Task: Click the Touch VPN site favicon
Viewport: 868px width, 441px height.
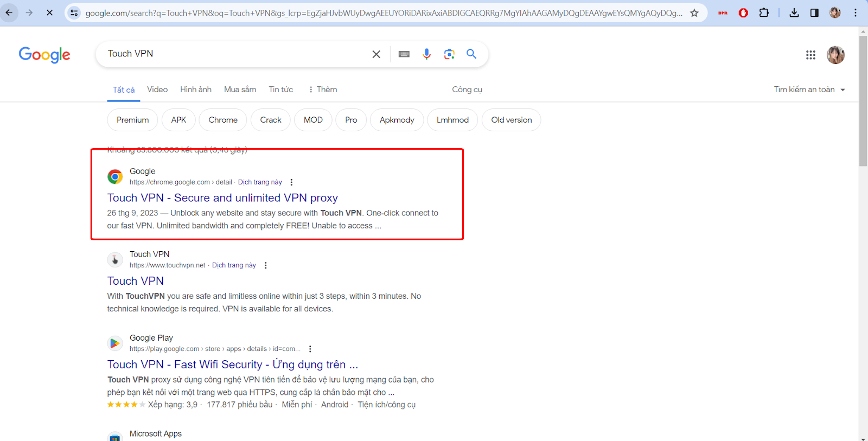Action: coord(115,260)
